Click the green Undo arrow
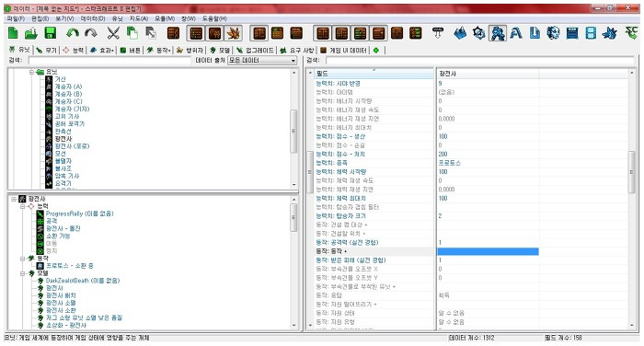 [73, 33]
